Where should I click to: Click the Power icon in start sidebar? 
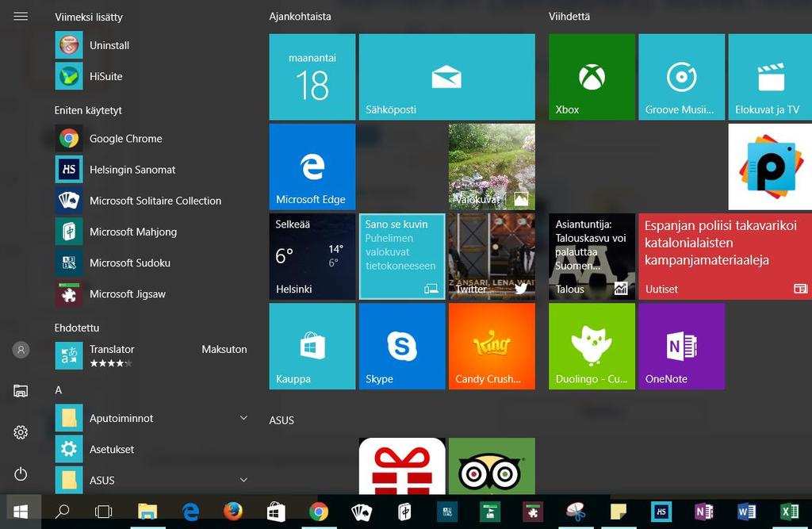coord(21,474)
